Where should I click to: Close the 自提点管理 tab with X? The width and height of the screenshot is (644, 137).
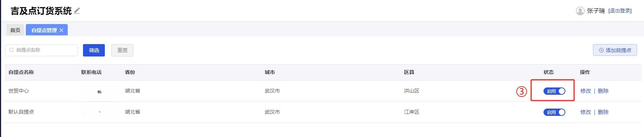pos(62,30)
